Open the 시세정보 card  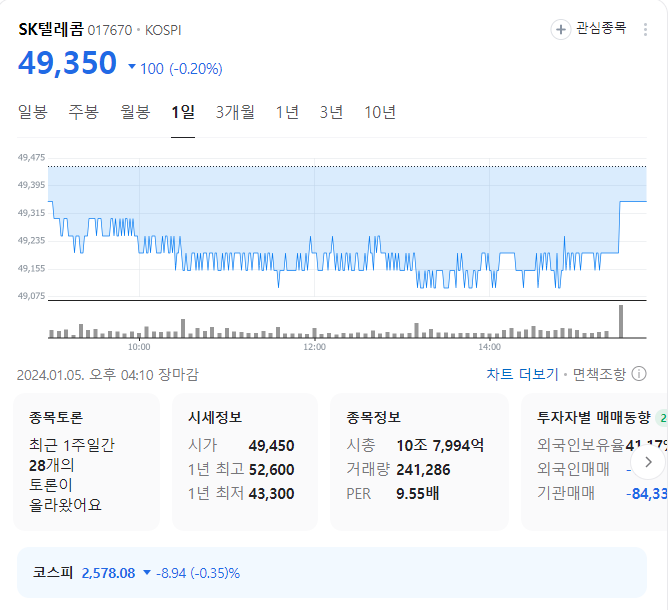point(245,462)
